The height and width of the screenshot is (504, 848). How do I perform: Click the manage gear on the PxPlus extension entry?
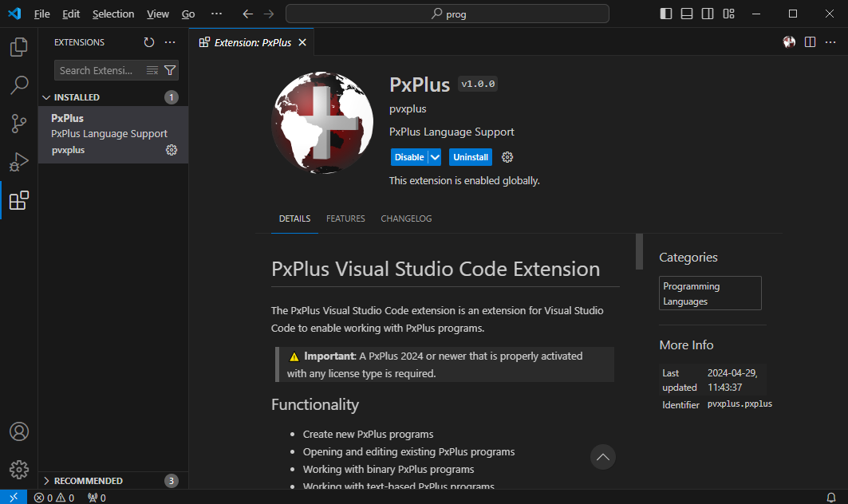point(171,150)
